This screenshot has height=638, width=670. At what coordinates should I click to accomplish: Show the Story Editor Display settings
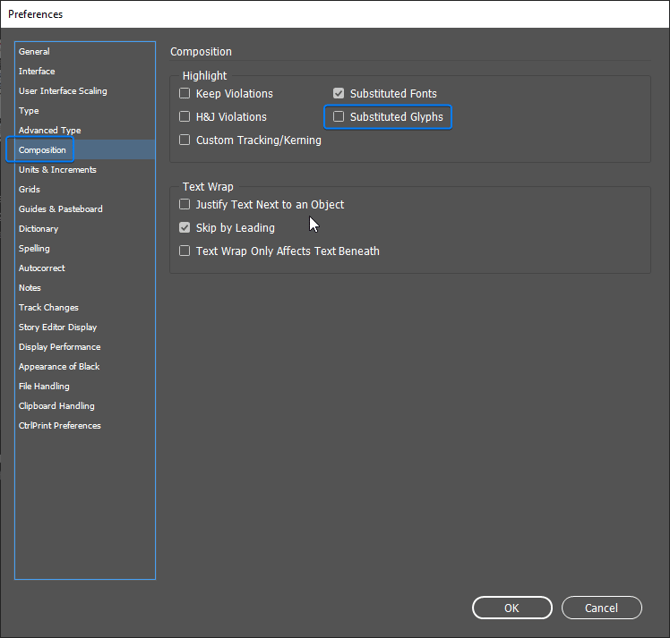[57, 327]
